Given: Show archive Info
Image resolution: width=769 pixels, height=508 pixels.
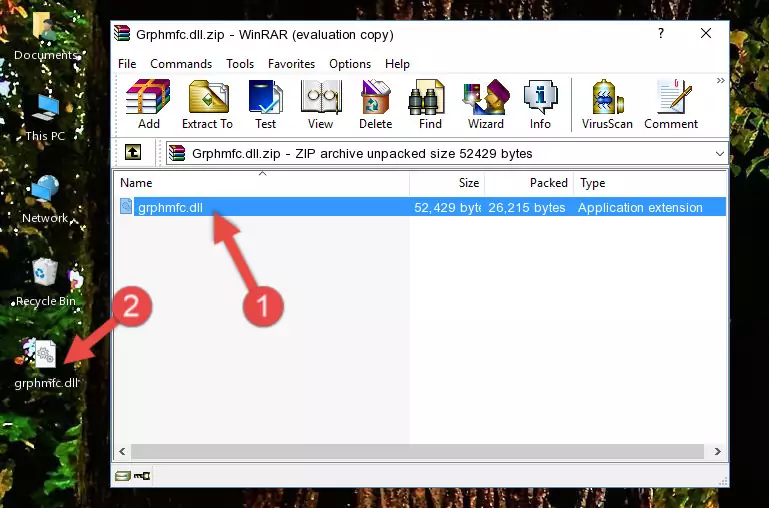Looking at the screenshot, I should [540, 104].
